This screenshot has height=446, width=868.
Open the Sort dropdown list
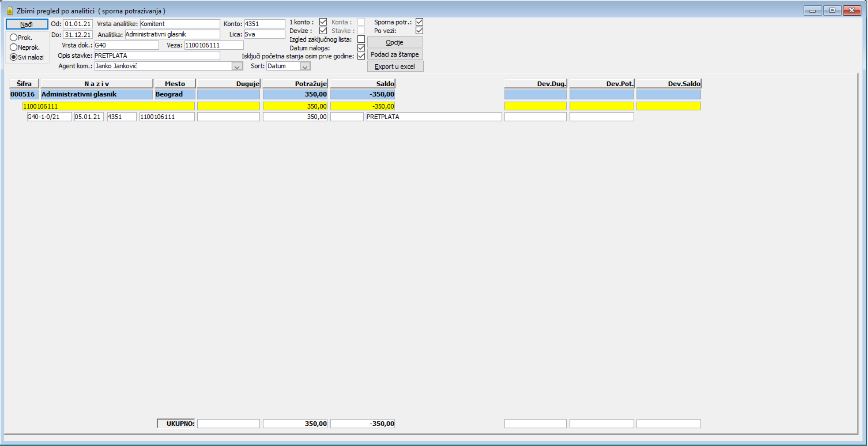305,66
